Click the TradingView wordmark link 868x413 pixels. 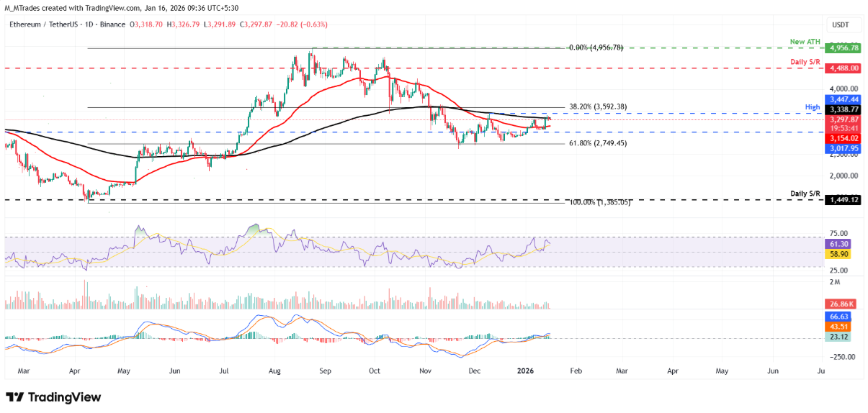tap(63, 397)
